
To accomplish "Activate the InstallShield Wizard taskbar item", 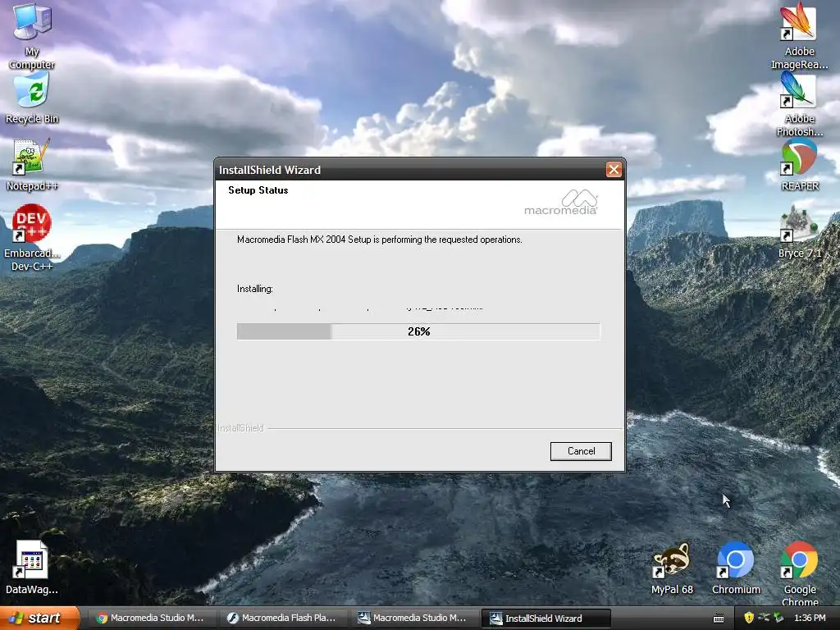I will (x=545, y=619).
